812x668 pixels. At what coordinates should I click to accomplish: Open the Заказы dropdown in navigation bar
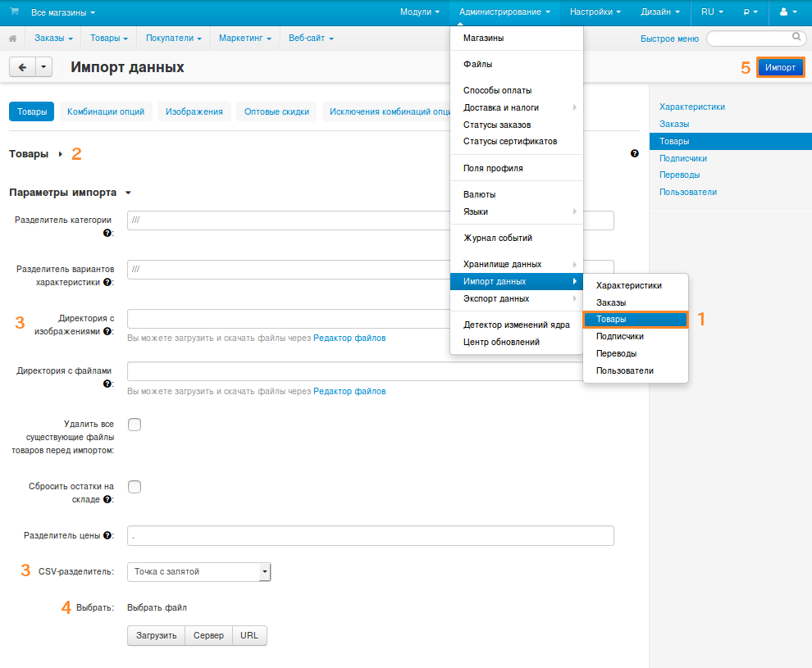(x=53, y=39)
